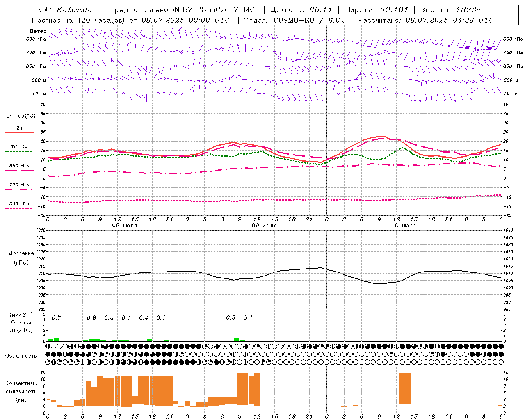
Task: Click the 0.9 precipitation amount
Action: [91, 318]
